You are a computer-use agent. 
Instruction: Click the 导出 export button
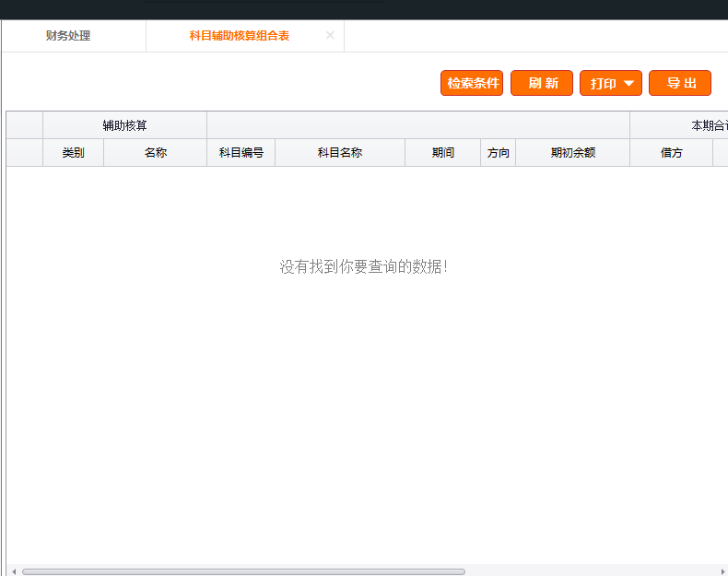click(x=680, y=83)
